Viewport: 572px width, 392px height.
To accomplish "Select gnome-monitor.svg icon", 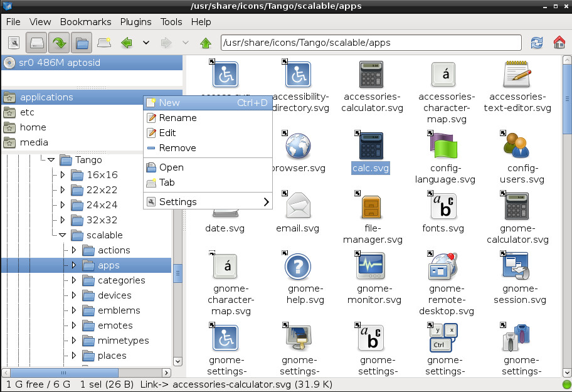I will tap(371, 266).
